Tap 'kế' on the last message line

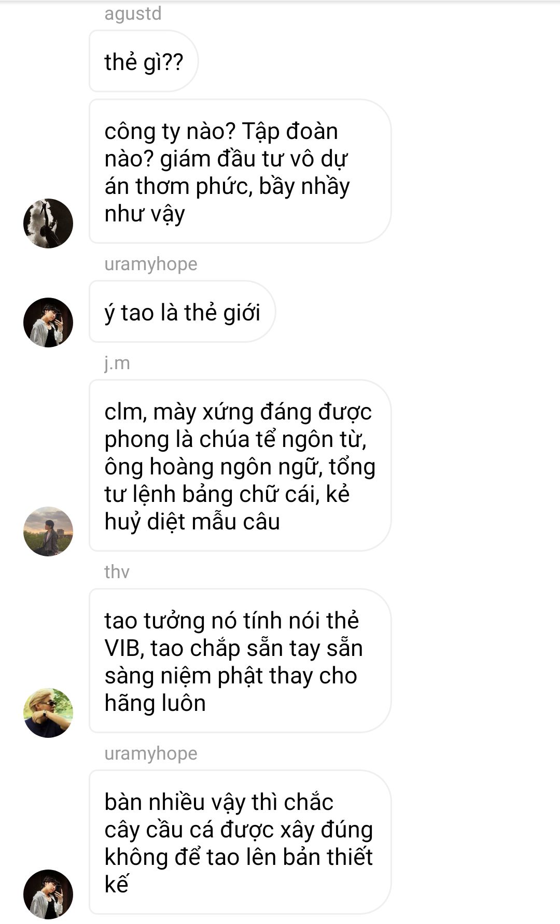[116, 884]
